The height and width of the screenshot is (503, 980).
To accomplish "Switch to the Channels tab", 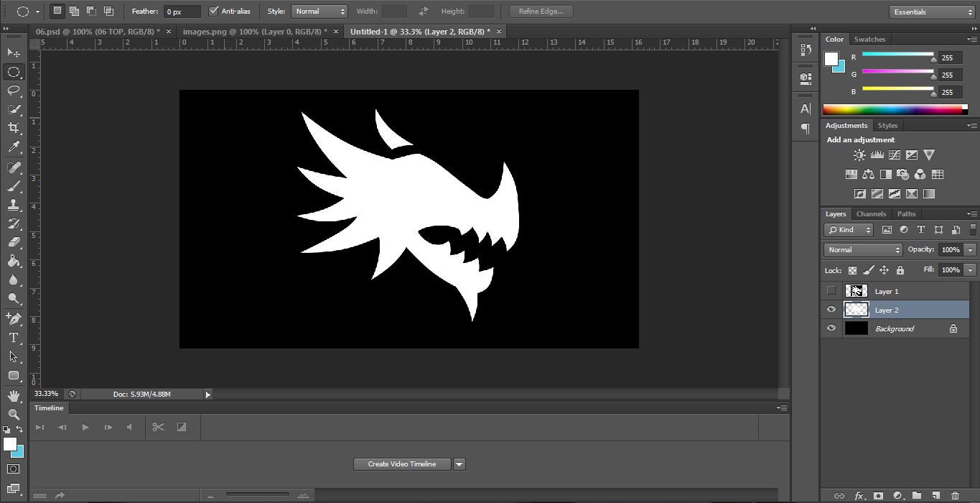I will click(x=871, y=214).
